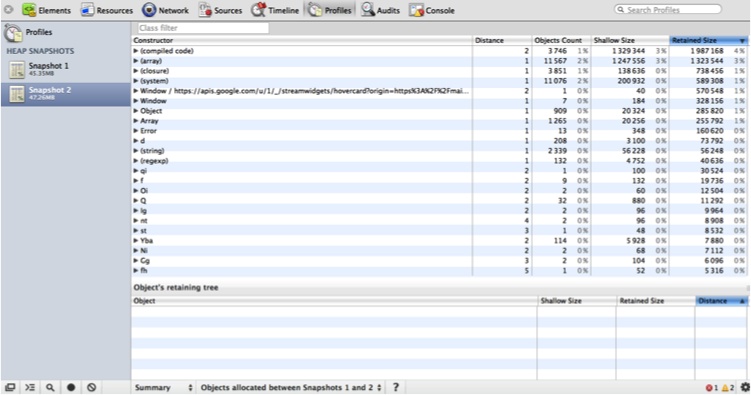Click the red error count indicator

coord(712,388)
